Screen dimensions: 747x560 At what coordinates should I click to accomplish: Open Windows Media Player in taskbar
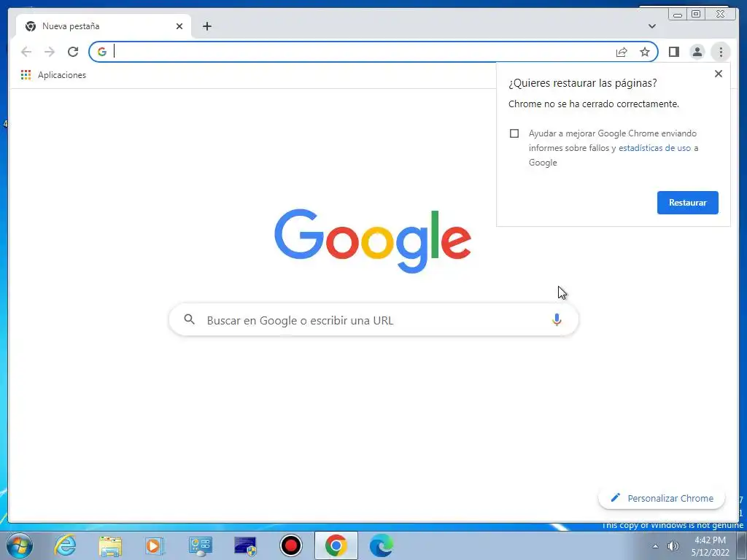155,545
